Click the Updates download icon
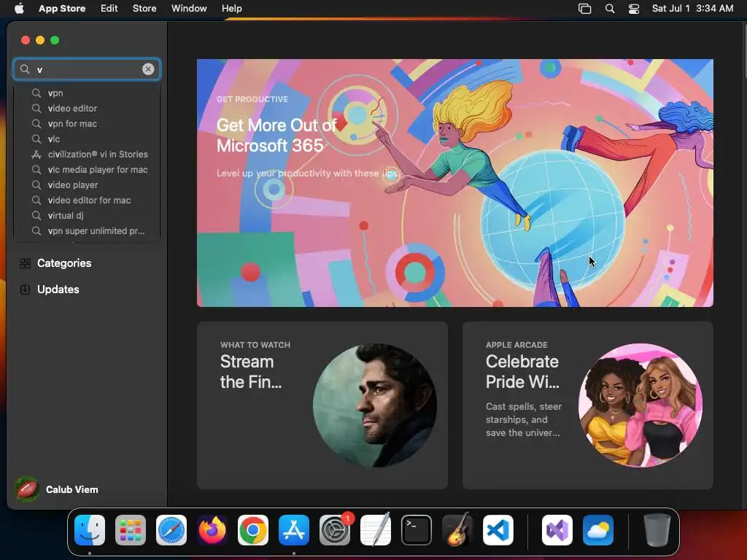This screenshot has width=747, height=560. click(x=26, y=289)
